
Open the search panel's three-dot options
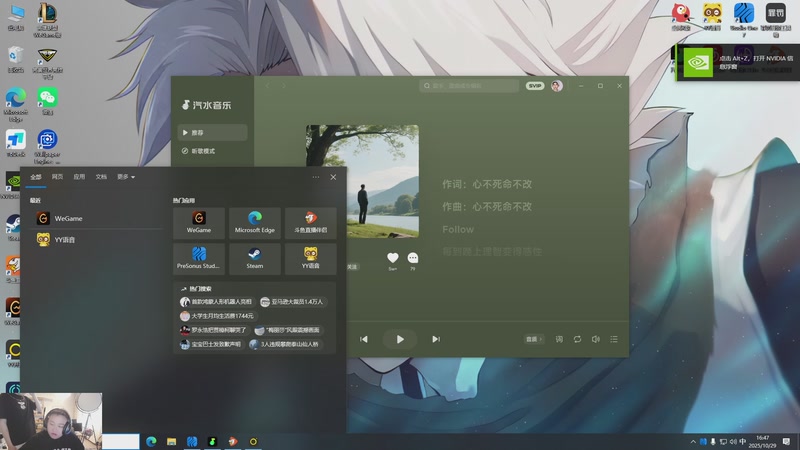pyautogui.click(x=316, y=177)
